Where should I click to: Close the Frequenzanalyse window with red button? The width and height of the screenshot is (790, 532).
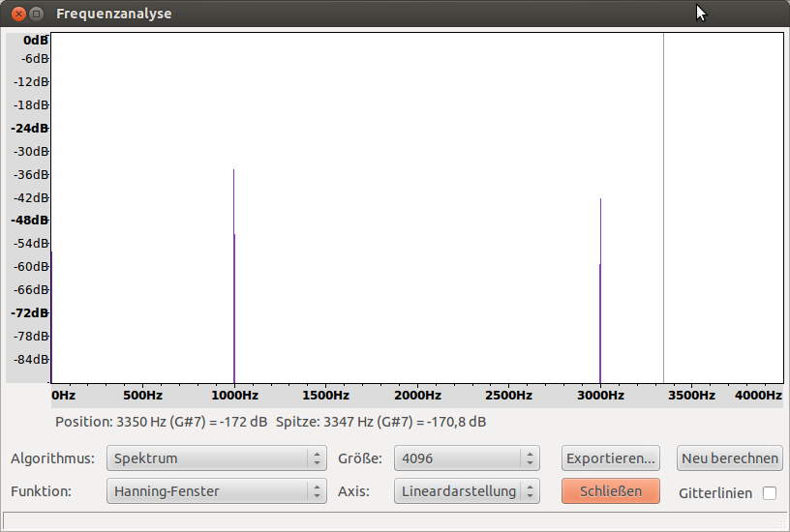coord(18,14)
